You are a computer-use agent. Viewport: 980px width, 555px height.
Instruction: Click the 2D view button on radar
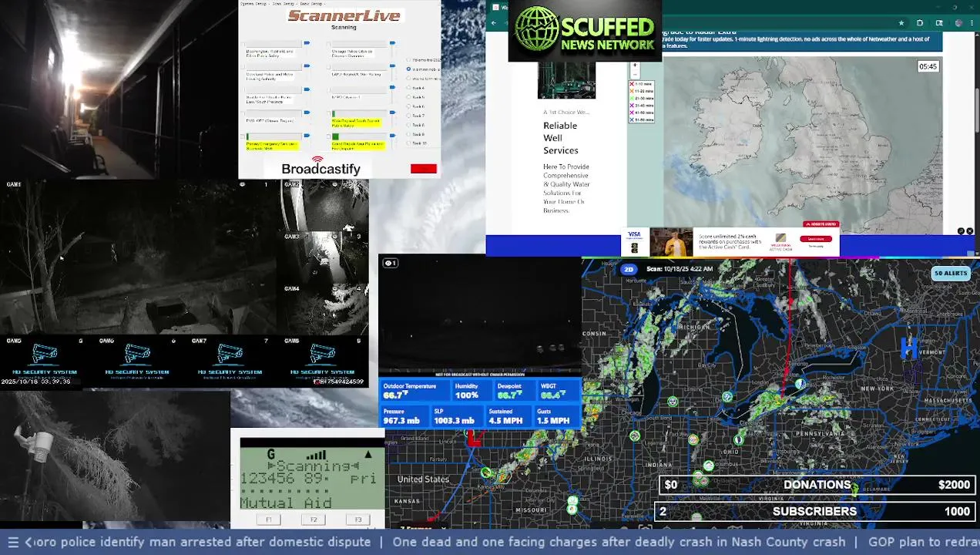point(629,269)
